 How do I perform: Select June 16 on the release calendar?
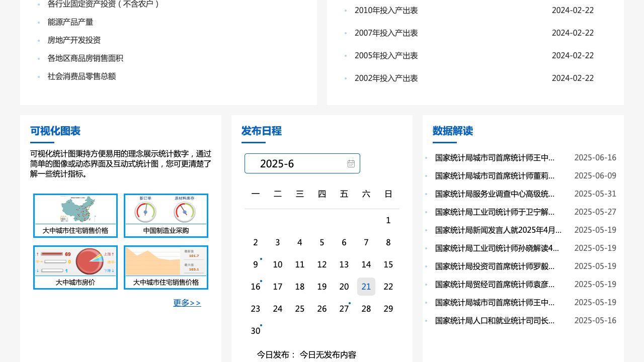[x=256, y=287]
